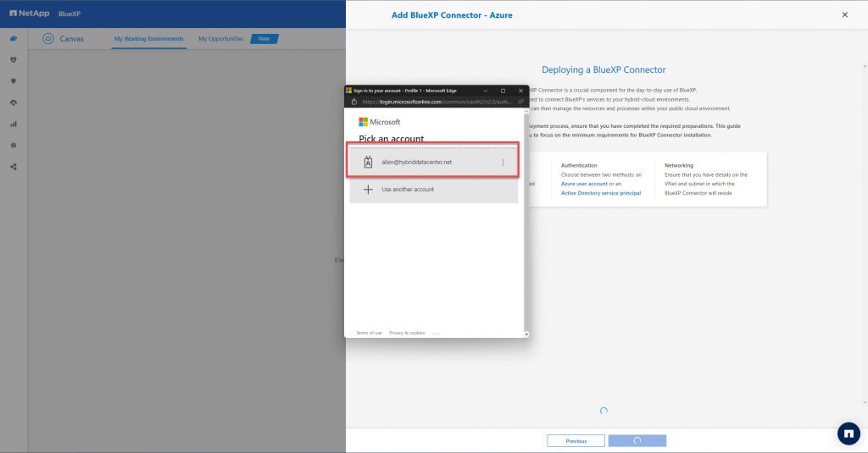
Task: Click the Pick an account heading
Action: (x=392, y=138)
